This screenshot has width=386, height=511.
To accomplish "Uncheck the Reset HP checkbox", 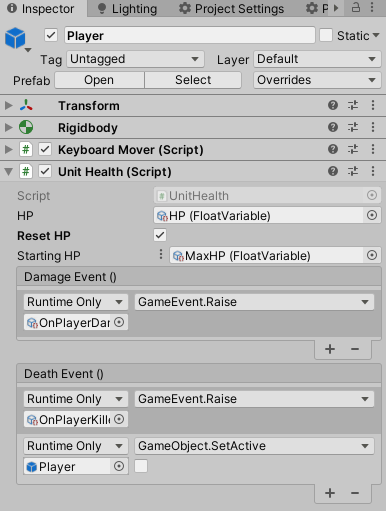I will click(x=160, y=235).
